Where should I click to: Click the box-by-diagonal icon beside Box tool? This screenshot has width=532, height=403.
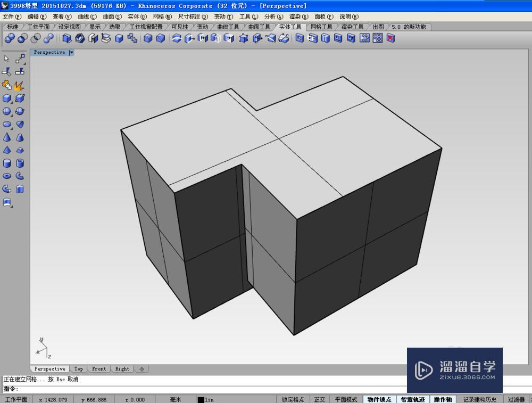[20, 98]
